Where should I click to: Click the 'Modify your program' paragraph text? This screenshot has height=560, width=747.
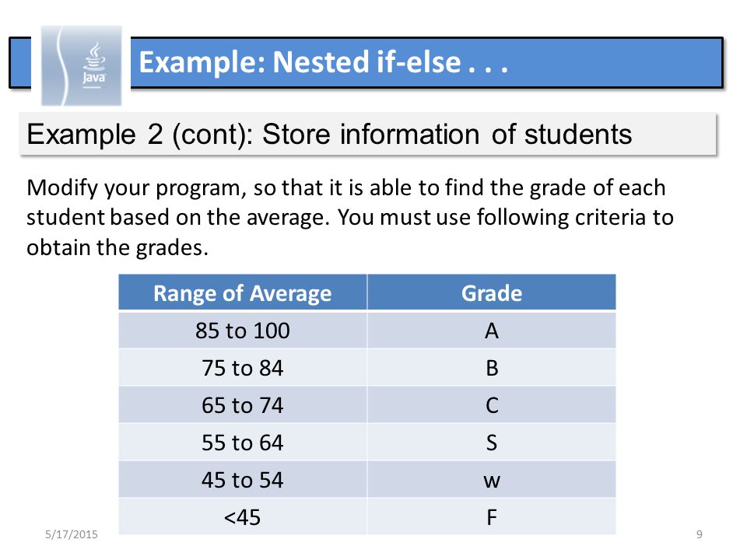[x=350, y=217]
